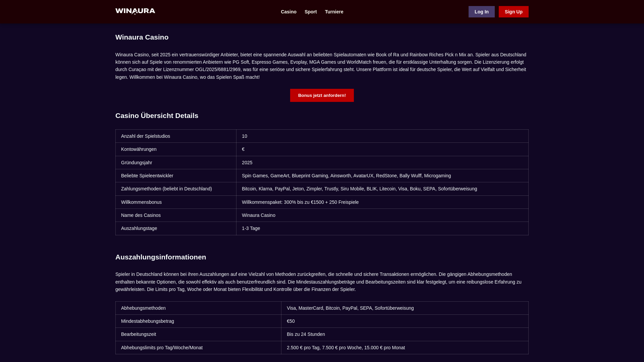Click the Winaura logo in the header
Screen dimensions: 644x362
point(135,12)
